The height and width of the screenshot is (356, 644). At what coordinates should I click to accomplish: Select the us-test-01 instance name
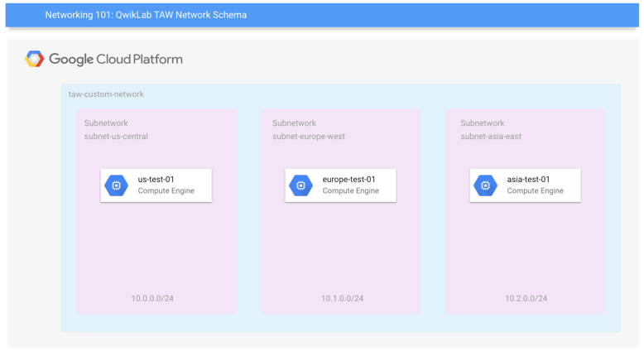click(x=156, y=180)
